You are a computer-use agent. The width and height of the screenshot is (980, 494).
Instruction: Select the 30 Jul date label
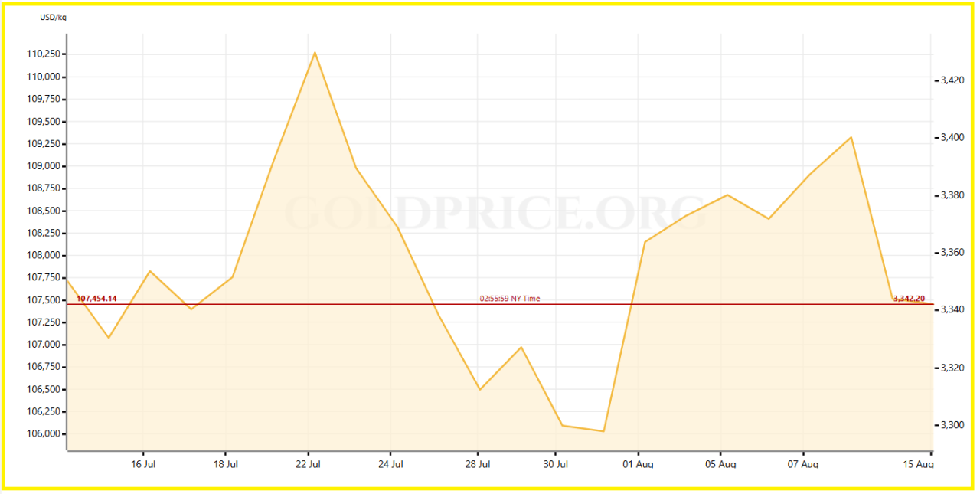pos(557,464)
